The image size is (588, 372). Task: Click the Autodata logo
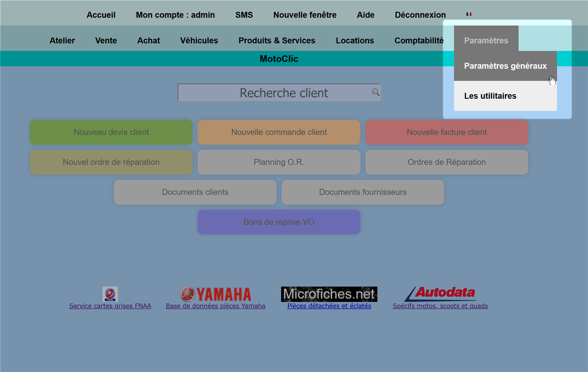tap(440, 294)
